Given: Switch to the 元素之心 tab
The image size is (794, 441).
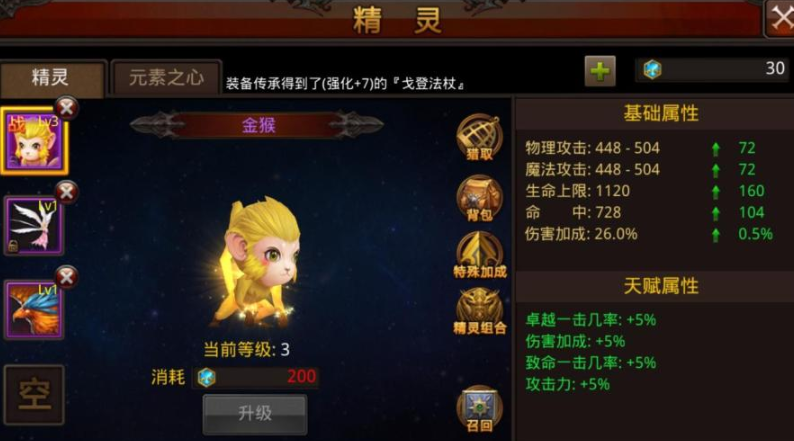Looking at the screenshot, I should tap(167, 78).
